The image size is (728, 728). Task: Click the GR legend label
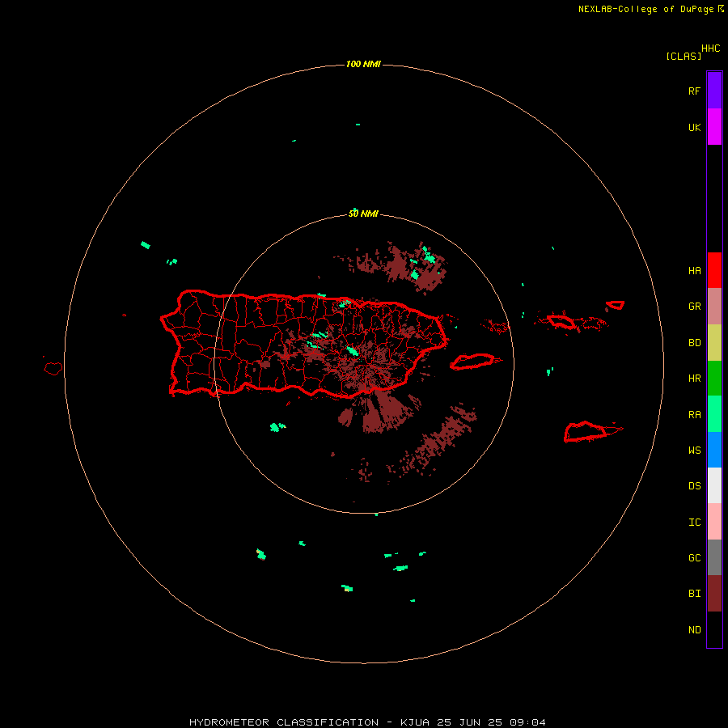pyautogui.click(x=694, y=307)
